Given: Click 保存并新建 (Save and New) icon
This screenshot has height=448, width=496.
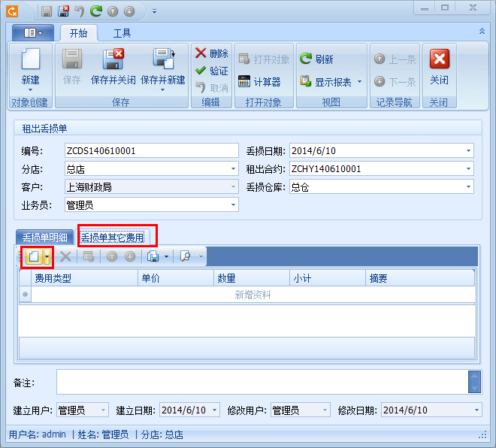Looking at the screenshot, I should [x=162, y=62].
